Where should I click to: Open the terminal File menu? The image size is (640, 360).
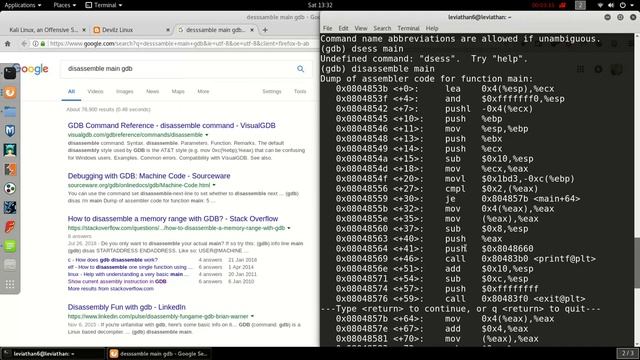pyautogui.click(x=327, y=28)
